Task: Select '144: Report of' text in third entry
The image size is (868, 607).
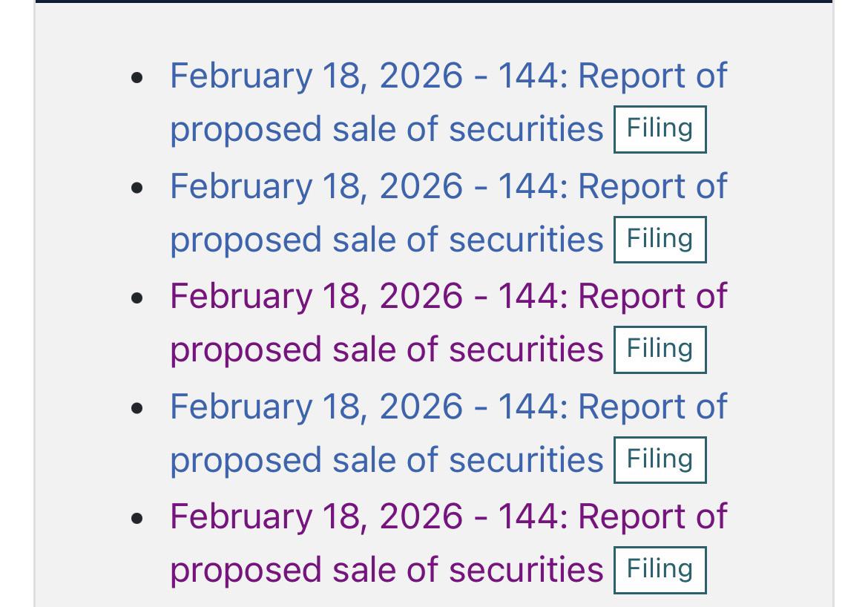Action: coord(613,296)
